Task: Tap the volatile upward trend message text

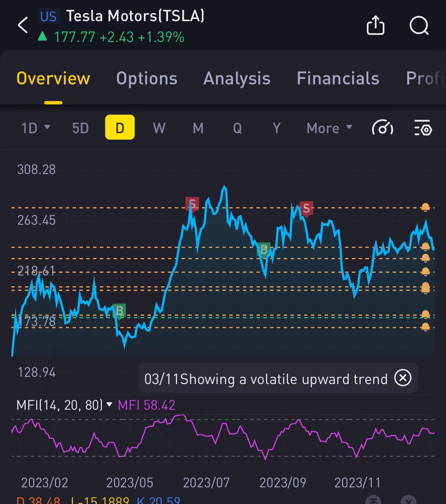Action: point(266,379)
